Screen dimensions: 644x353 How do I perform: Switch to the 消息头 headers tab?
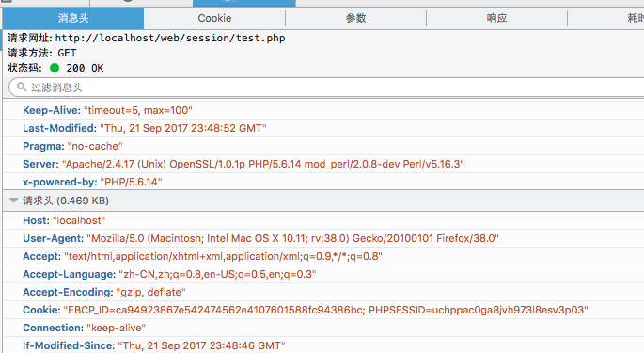(x=73, y=18)
